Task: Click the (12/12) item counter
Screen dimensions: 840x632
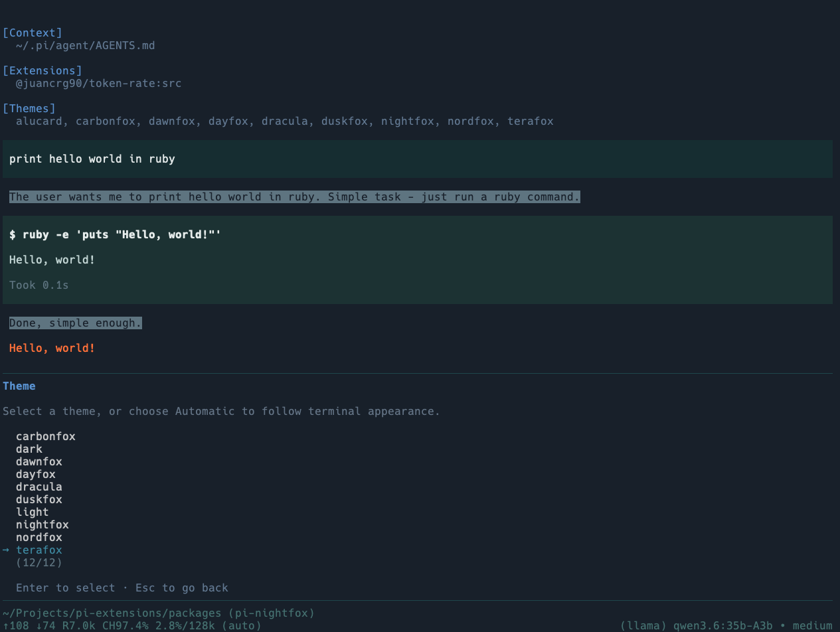Action: point(39,562)
